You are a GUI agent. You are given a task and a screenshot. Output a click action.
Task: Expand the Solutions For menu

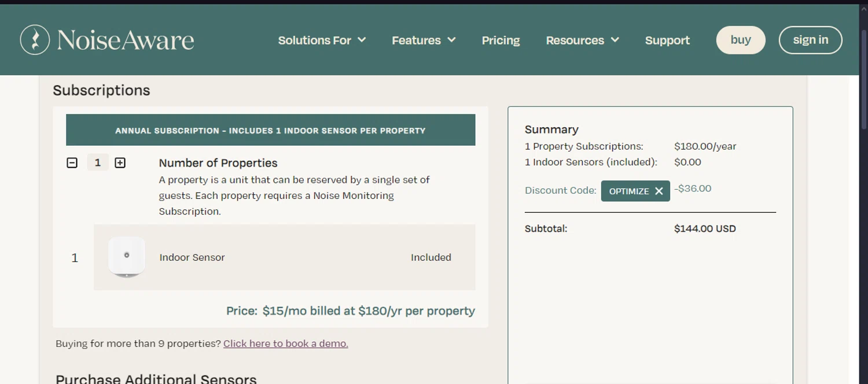(322, 40)
